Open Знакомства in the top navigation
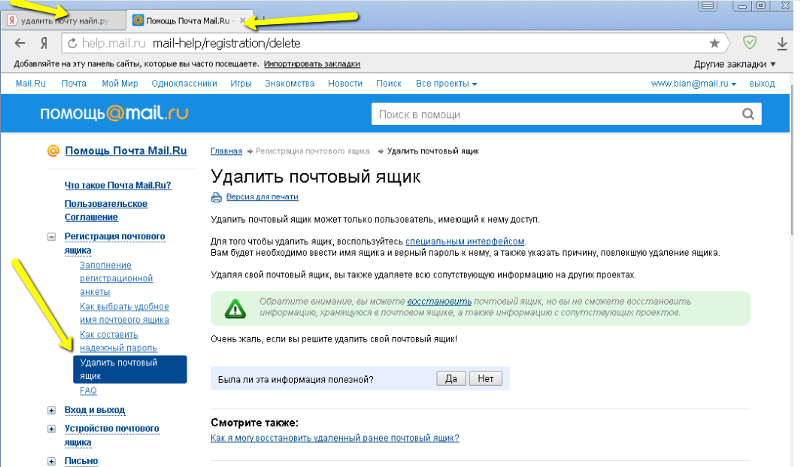Screen dimensions: 800x467 (x=289, y=84)
